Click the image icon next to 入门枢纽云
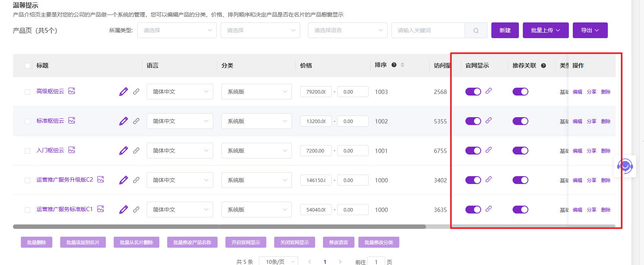 pyautogui.click(x=72, y=150)
